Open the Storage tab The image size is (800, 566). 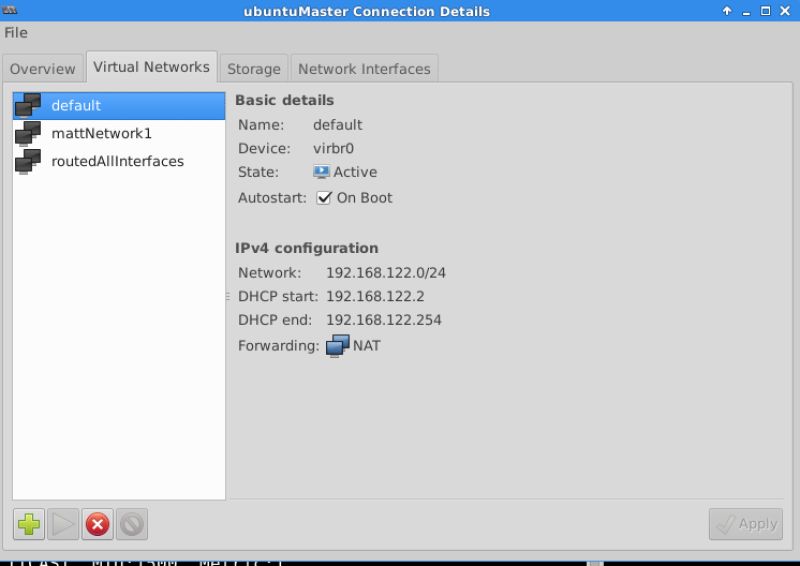254,69
